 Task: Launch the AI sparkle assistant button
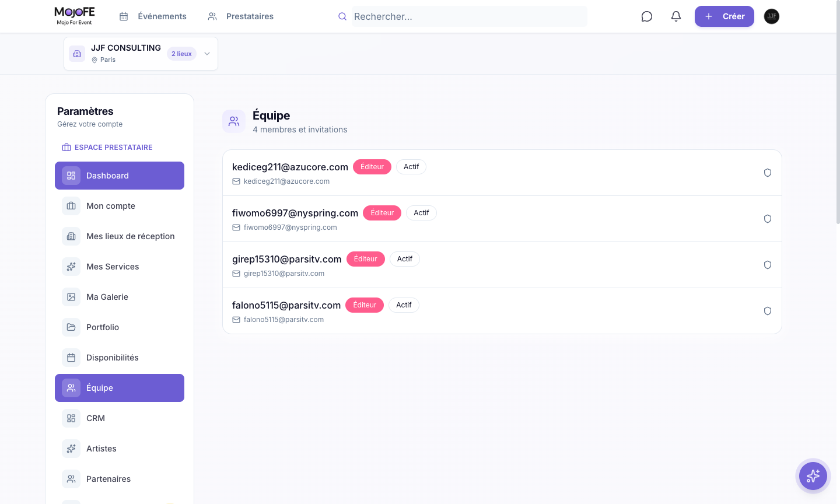(x=813, y=476)
